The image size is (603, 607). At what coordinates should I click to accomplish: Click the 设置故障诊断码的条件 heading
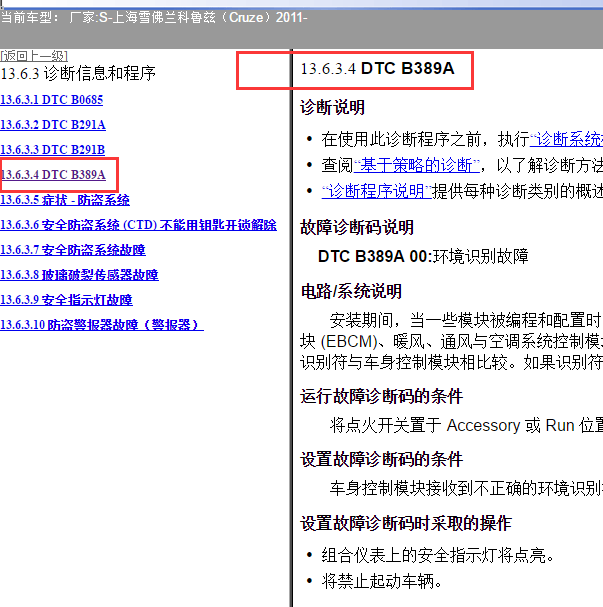point(381,460)
